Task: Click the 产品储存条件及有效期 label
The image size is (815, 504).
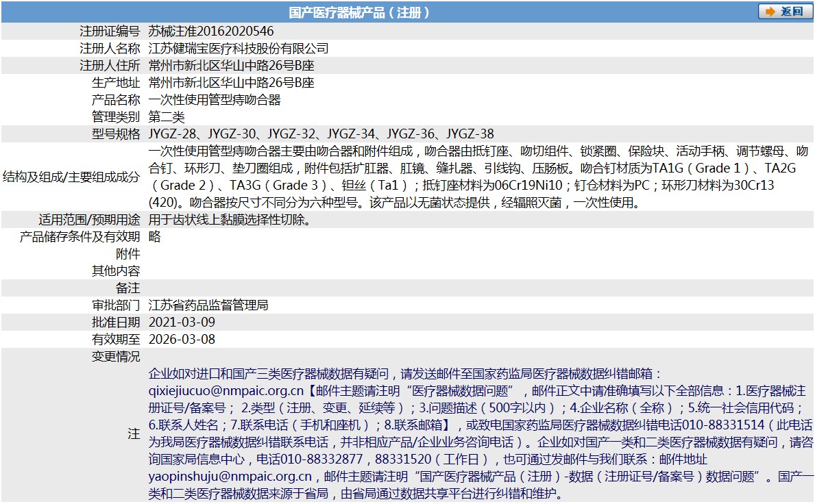Action: (x=80, y=237)
